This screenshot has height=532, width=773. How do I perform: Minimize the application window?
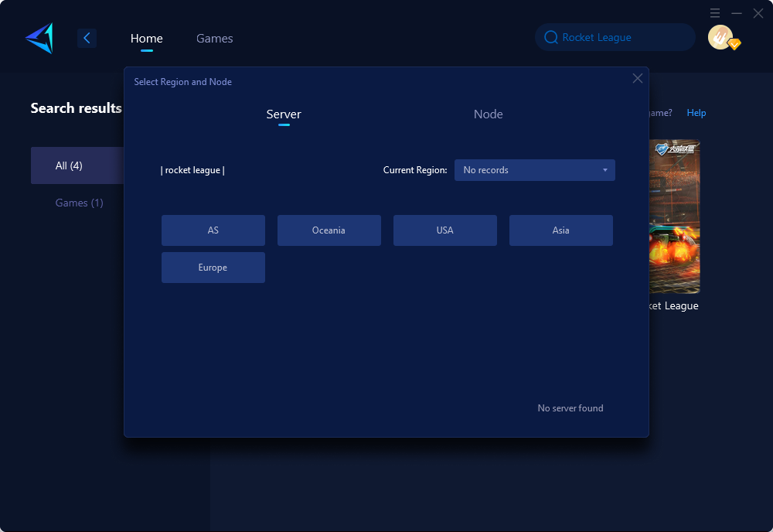(737, 13)
